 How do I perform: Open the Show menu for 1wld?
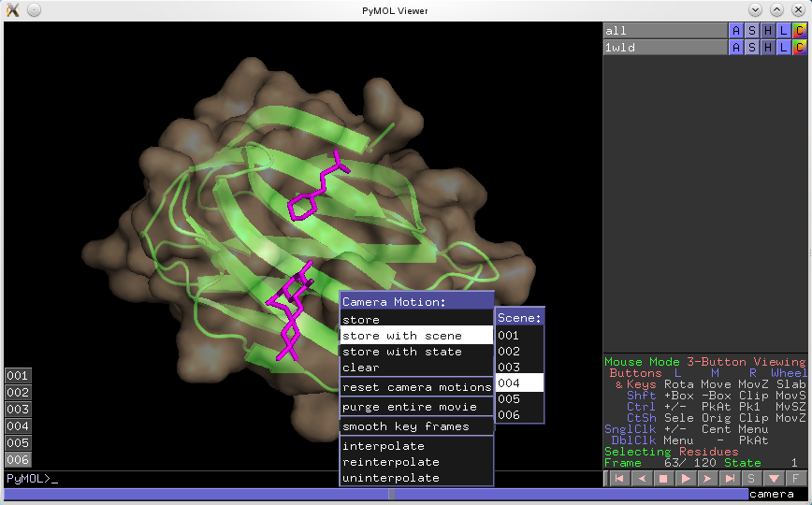(752, 47)
